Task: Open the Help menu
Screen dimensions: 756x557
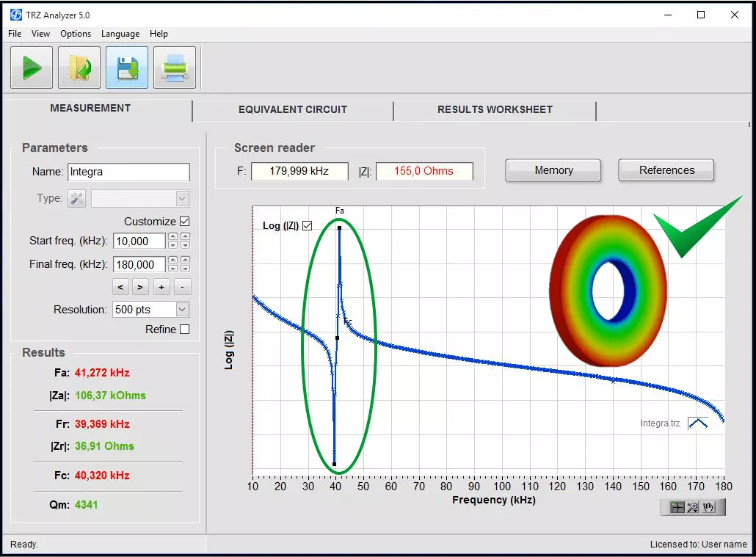Action: 159,34
